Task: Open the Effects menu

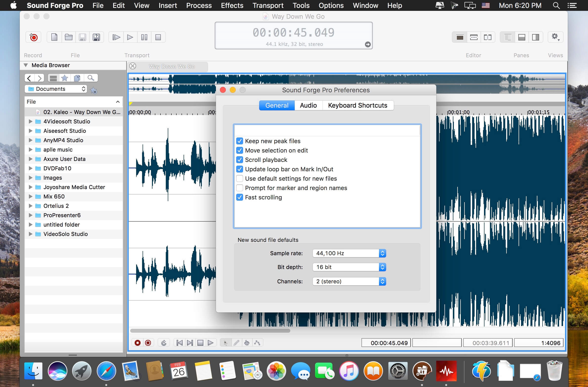Action: click(x=232, y=5)
